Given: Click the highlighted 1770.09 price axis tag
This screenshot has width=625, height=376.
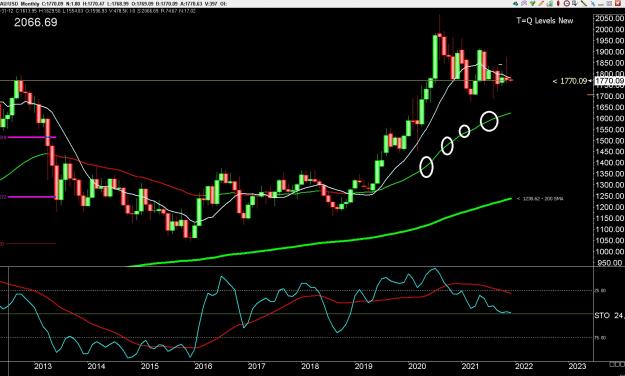Looking at the screenshot, I should pyautogui.click(x=609, y=81).
